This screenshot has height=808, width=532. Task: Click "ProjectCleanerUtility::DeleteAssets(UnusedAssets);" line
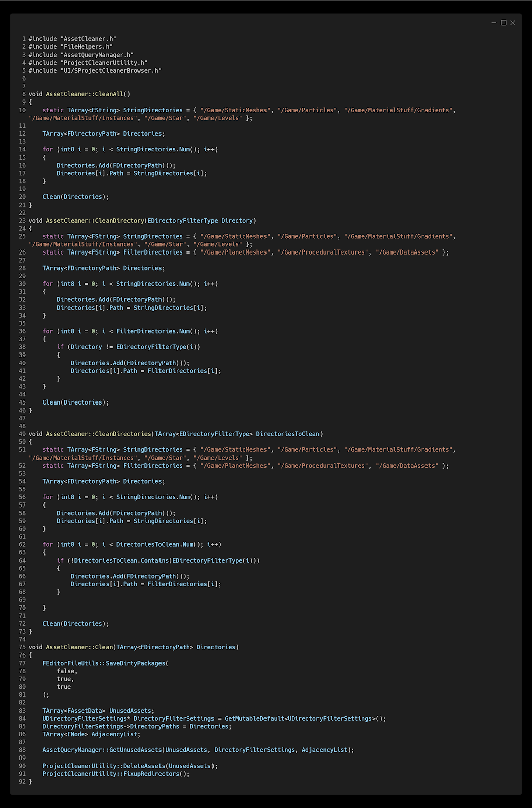coord(130,766)
